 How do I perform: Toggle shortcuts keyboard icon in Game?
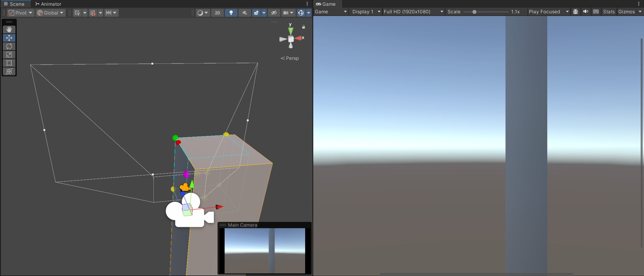click(596, 12)
